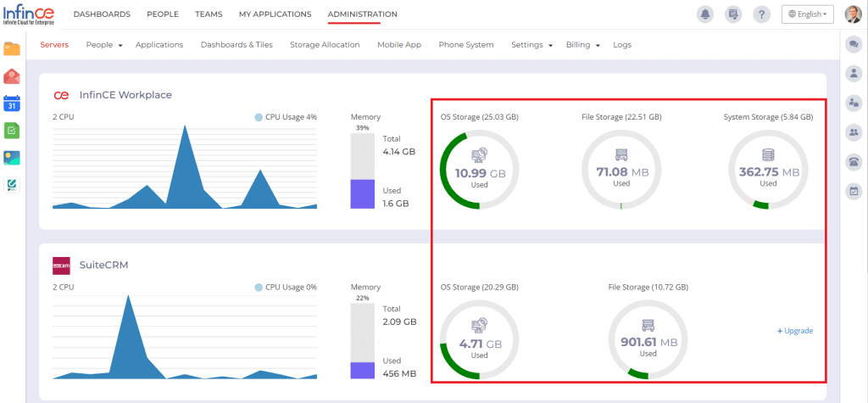Click the InfinCE Workplace CPU usage chart
This screenshot has width=868, height=403.
[185, 167]
